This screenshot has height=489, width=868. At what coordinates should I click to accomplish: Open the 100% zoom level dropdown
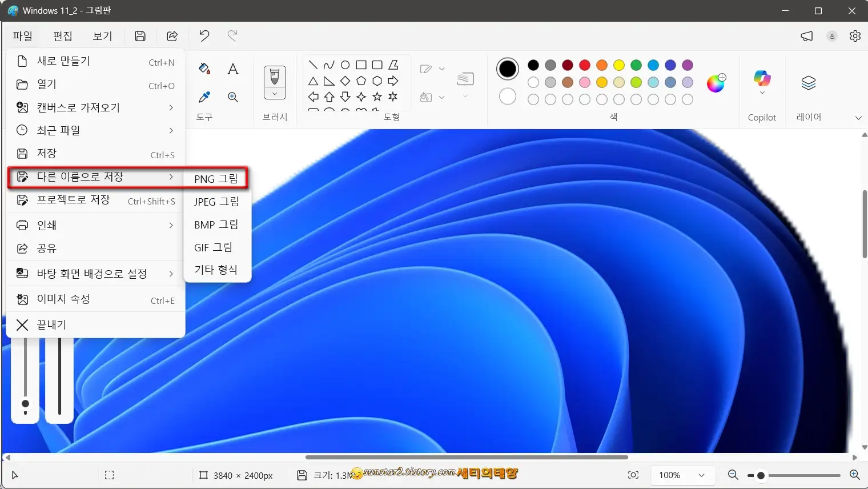pyautogui.click(x=682, y=475)
